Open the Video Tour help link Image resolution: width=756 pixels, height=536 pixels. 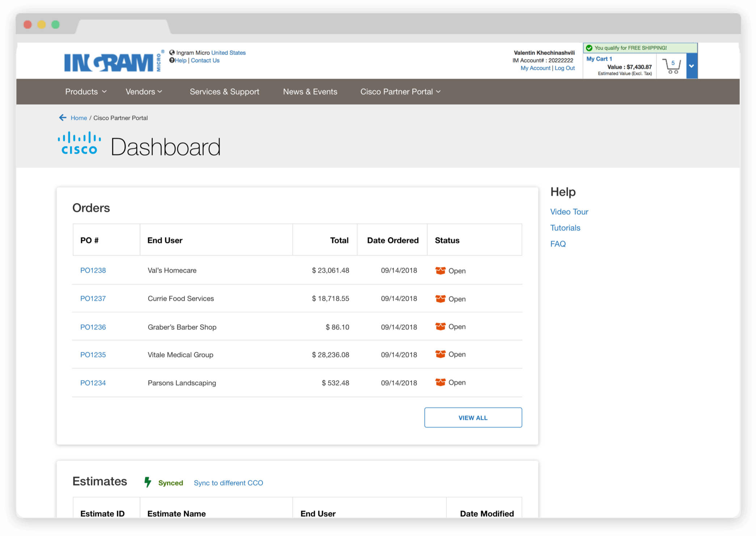click(x=569, y=212)
